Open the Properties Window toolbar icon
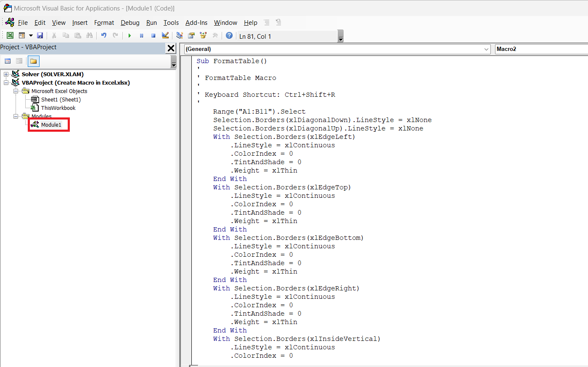588x367 pixels. pos(191,36)
